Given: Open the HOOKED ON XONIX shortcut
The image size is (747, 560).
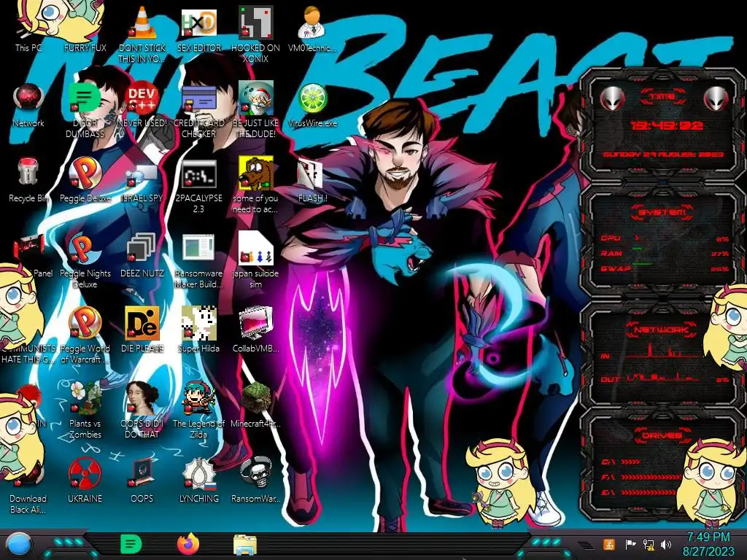Looking at the screenshot, I should (x=255, y=34).
